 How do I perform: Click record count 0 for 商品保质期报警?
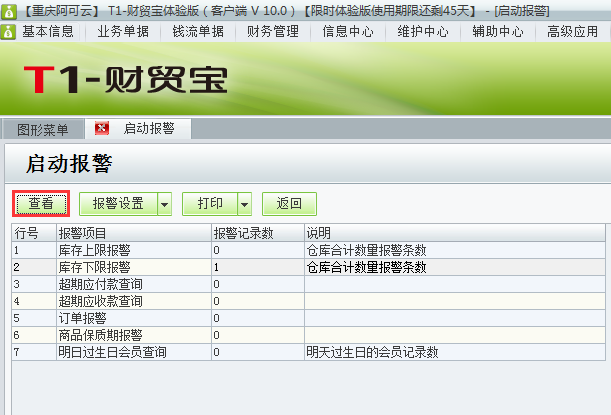click(x=258, y=335)
